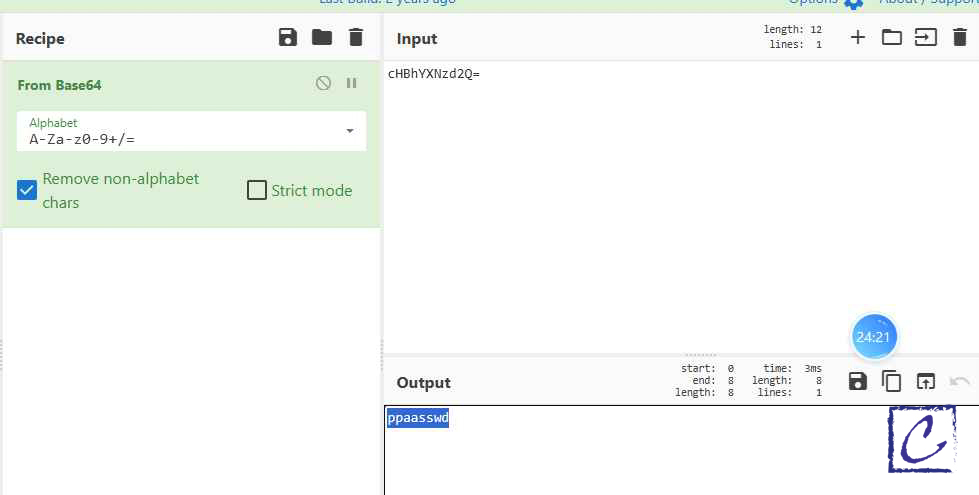Open folder as input
The width and height of the screenshot is (979, 495).
891,38
